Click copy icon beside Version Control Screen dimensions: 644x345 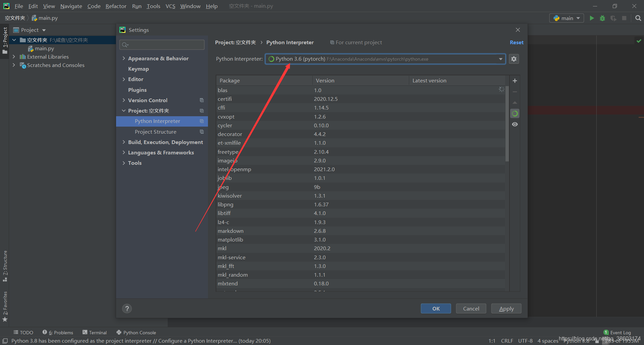[x=202, y=100]
